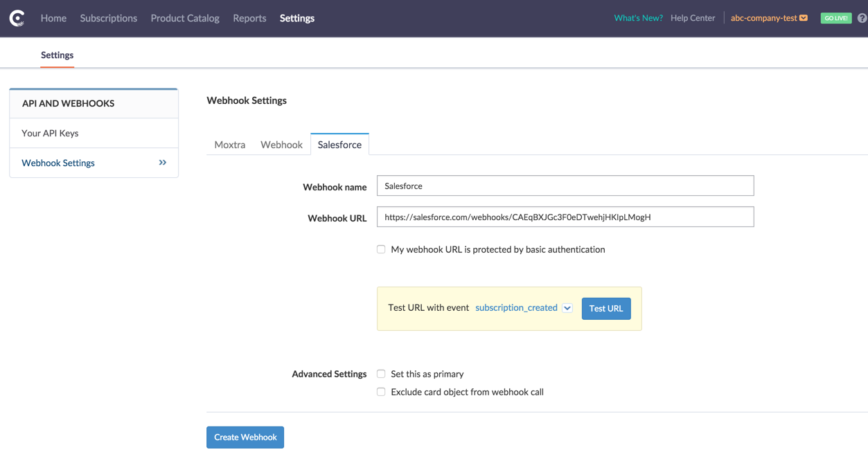Click the double chevron beside Webhook Settings
Screen dimensions: 868x450
click(x=163, y=163)
